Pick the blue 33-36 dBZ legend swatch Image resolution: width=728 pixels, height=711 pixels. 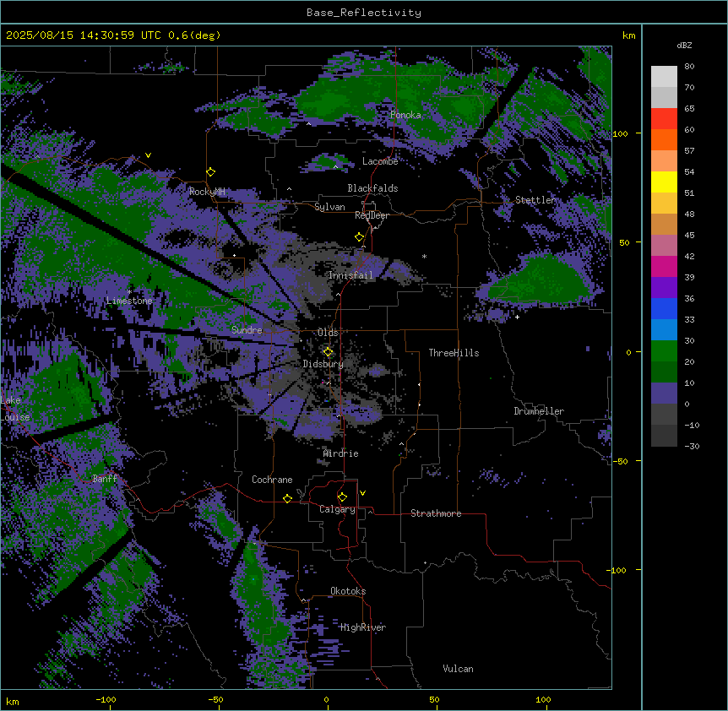(664, 308)
